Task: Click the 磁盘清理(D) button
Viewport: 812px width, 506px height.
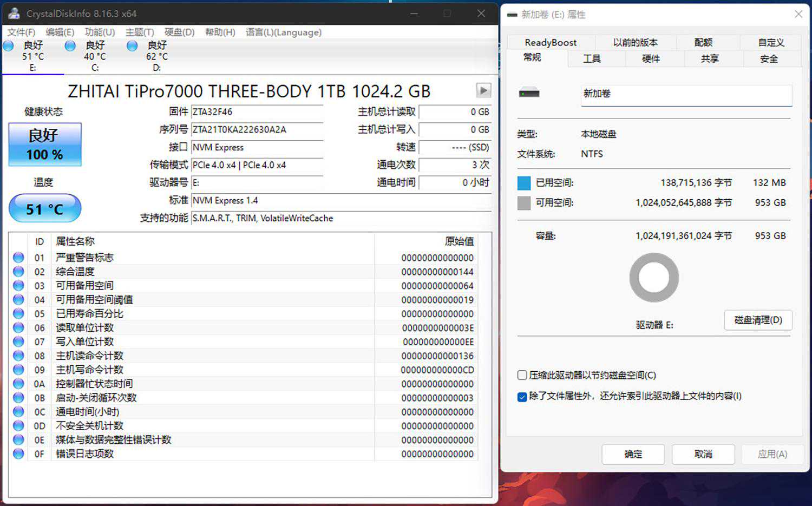Action: pyautogui.click(x=758, y=320)
